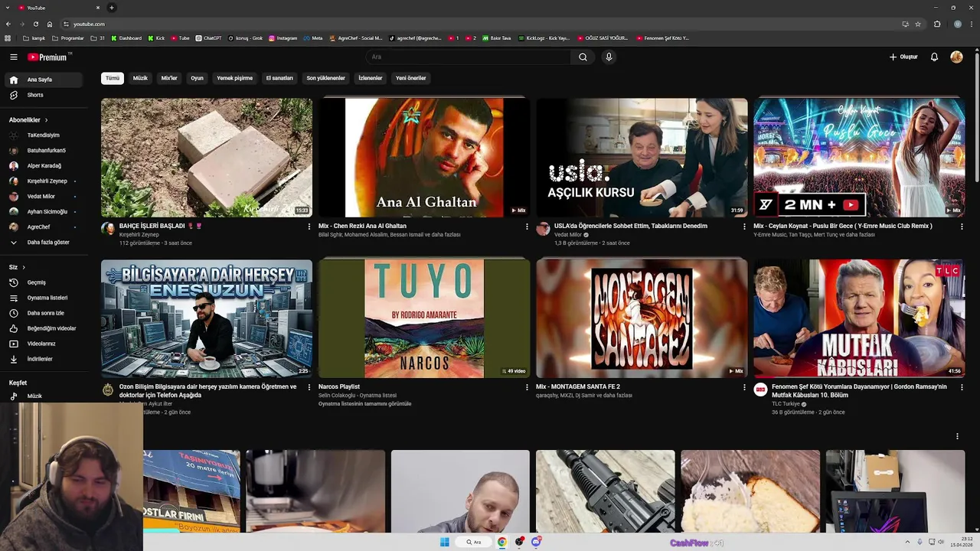Image resolution: width=980 pixels, height=551 pixels.
Task: Select the Yeni öneriler filter chip
Action: pos(410,78)
